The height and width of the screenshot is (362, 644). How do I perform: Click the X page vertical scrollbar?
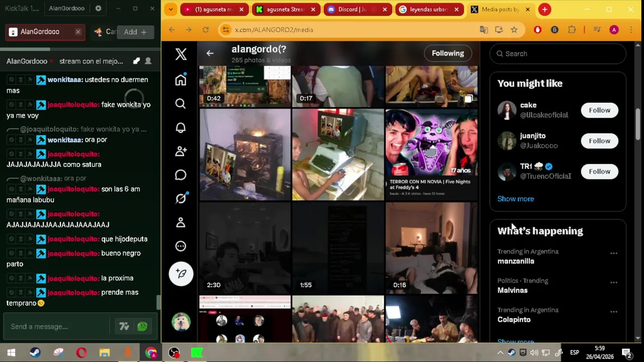click(638, 124)
